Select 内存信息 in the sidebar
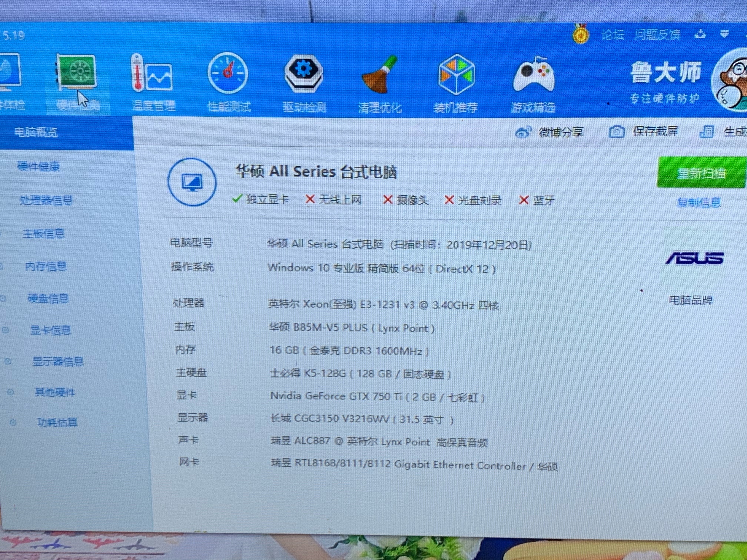The image size is (747, 560). [x=46, y=266]
